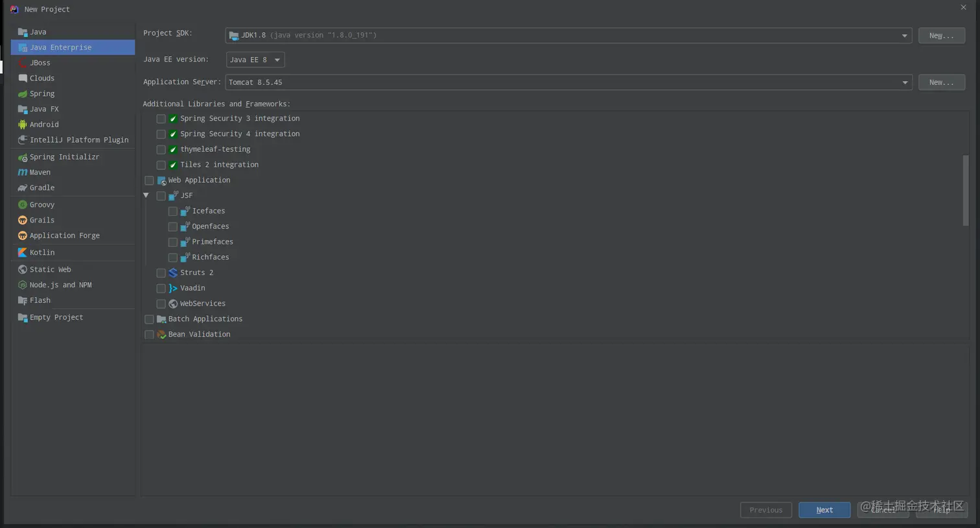
Task: Close the New Project dialog
Action: 963,8
